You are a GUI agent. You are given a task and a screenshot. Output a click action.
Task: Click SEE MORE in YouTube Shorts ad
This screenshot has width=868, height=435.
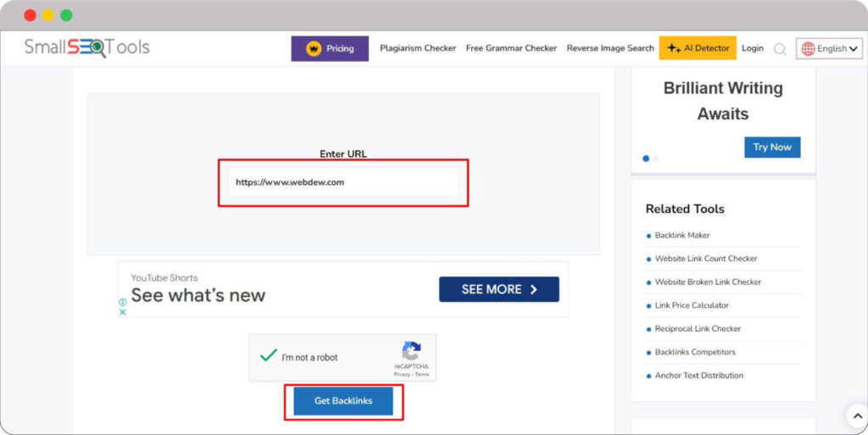coord(498,289)
